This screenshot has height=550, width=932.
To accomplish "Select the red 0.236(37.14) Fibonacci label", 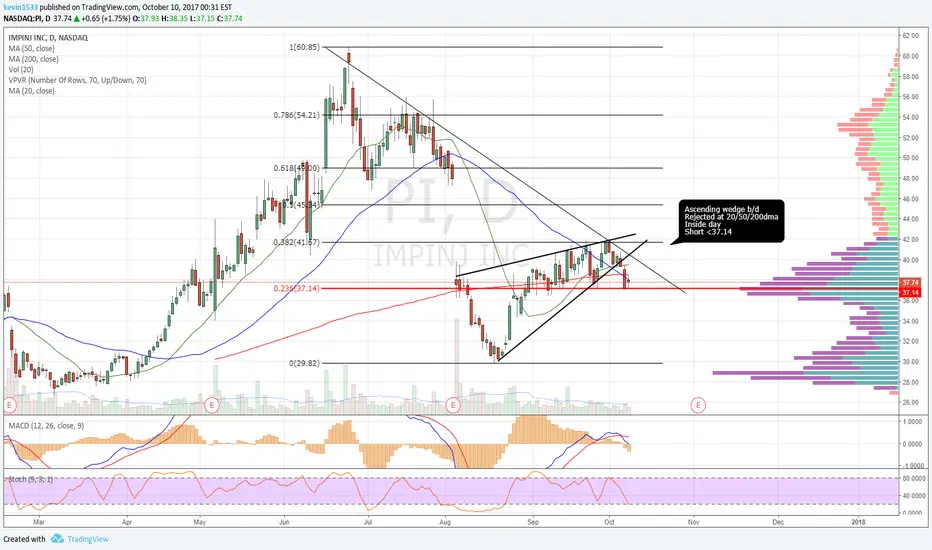I will 297,288.
